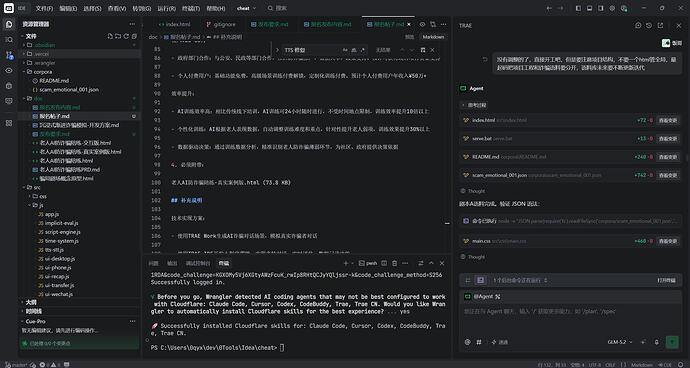Go back with the navigation arrow

coord(549,8)
